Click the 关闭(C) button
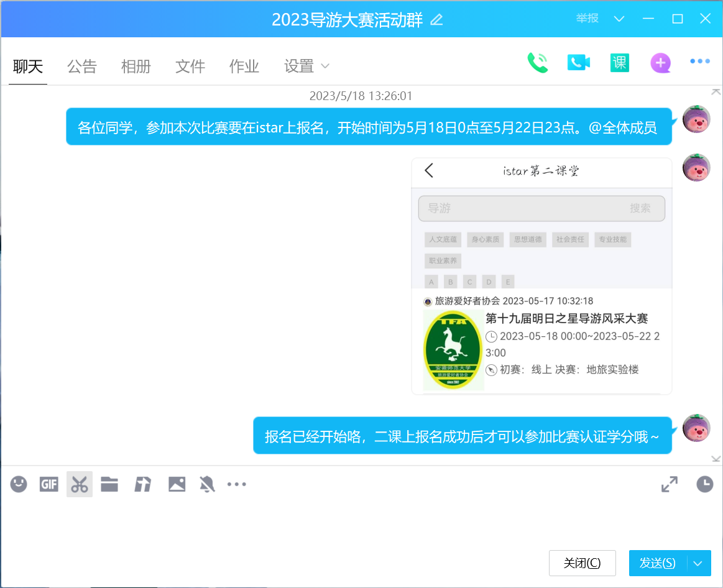 click(x=582, y=563)
